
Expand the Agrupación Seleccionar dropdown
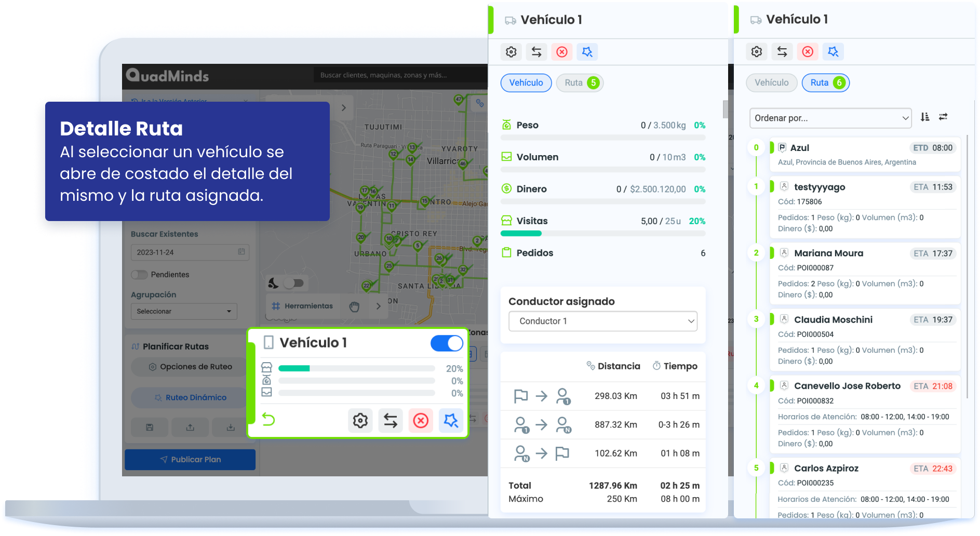point(184,311)
